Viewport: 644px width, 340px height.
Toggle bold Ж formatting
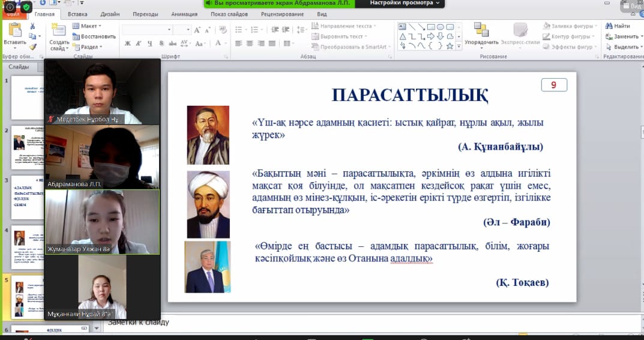coord(128,43)
